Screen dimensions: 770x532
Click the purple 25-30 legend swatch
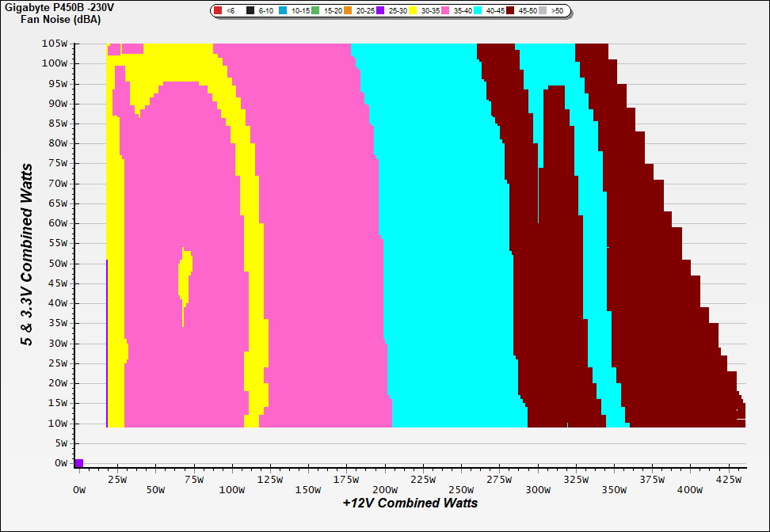click(x=381, y=11)
